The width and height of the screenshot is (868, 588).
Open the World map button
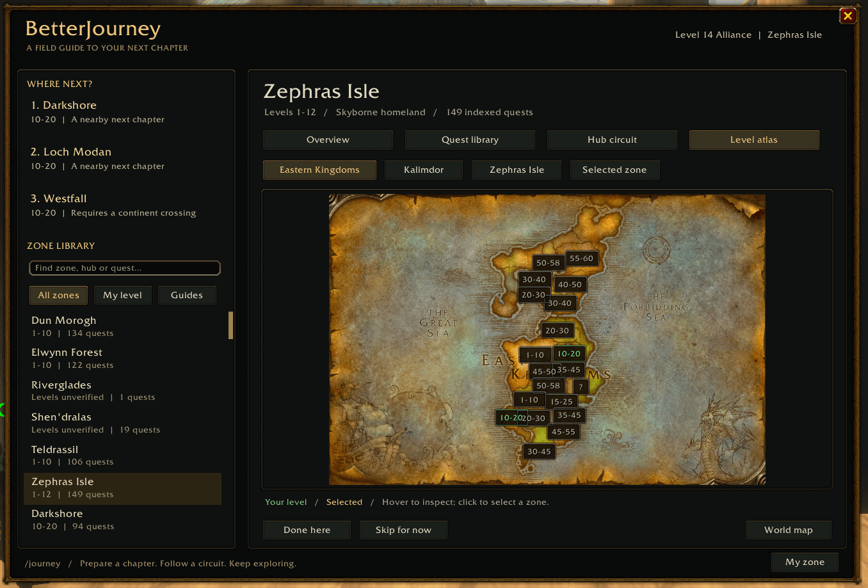789,530
